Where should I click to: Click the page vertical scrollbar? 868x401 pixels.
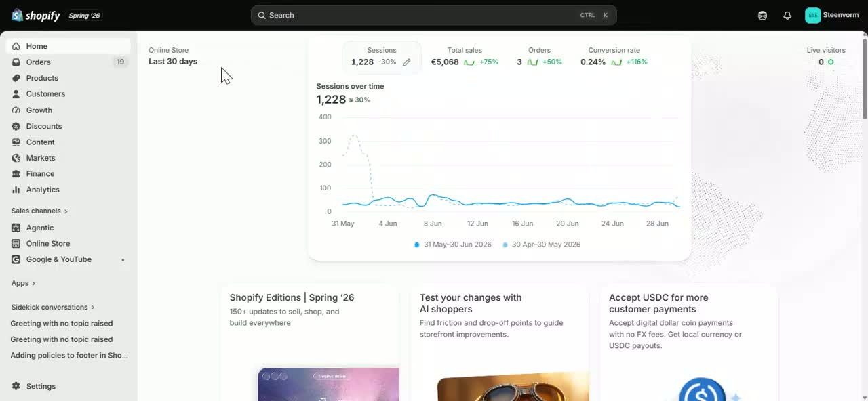point(864,78)
